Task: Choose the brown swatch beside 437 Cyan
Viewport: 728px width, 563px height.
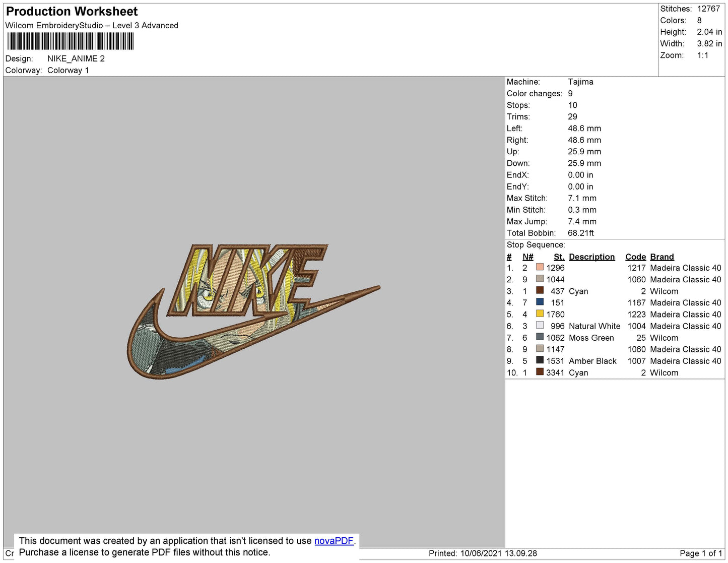Action: point(540,291)
